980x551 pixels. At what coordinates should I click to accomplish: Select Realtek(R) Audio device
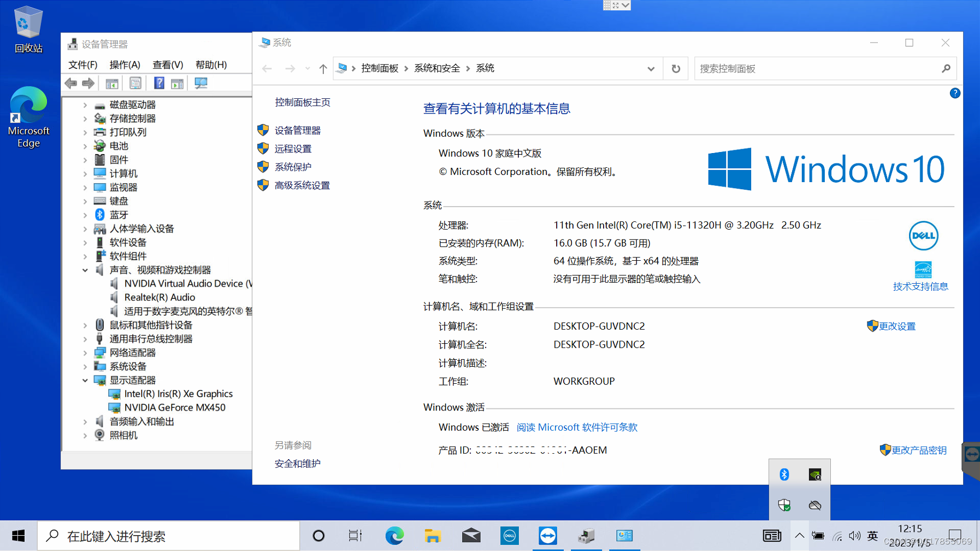pos(160,297)
